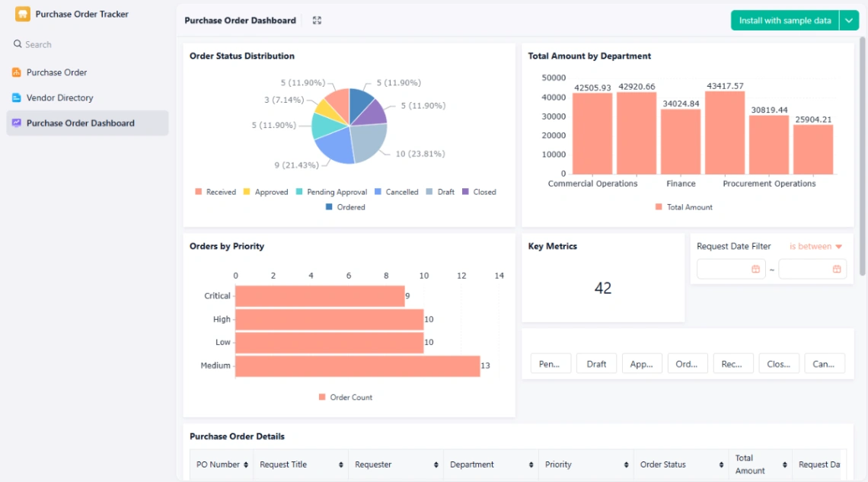Open end date calendar icon
Image resolution: width=868 pixels, height=482 pixels.
point(837,269)
